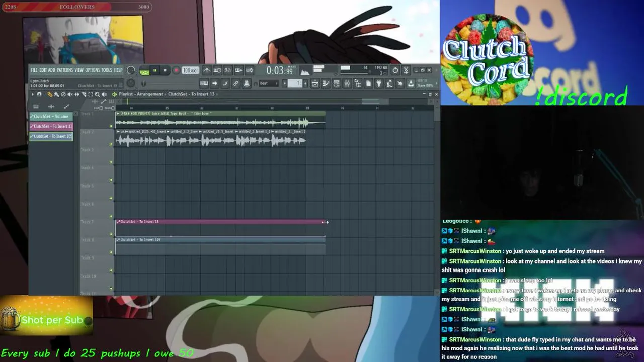
Task: Open the Playlist view icon
Action: pos(315,83)
